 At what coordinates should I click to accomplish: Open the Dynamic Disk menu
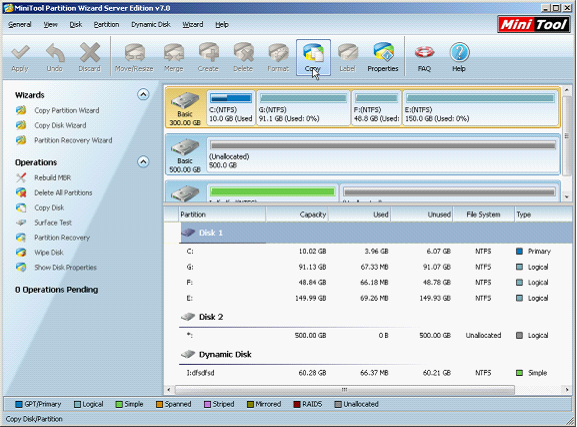[x=151, y=25]
